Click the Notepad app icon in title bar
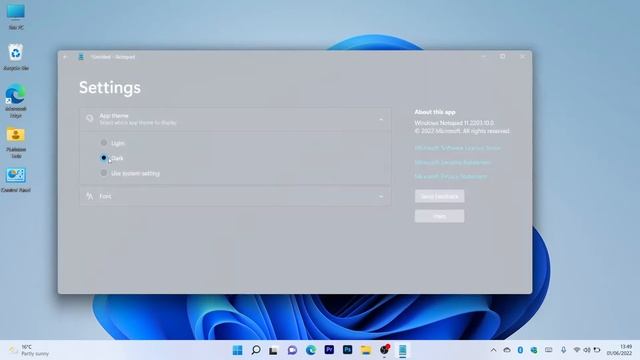Screen dimensions: 640x360 tap(81, 57)
